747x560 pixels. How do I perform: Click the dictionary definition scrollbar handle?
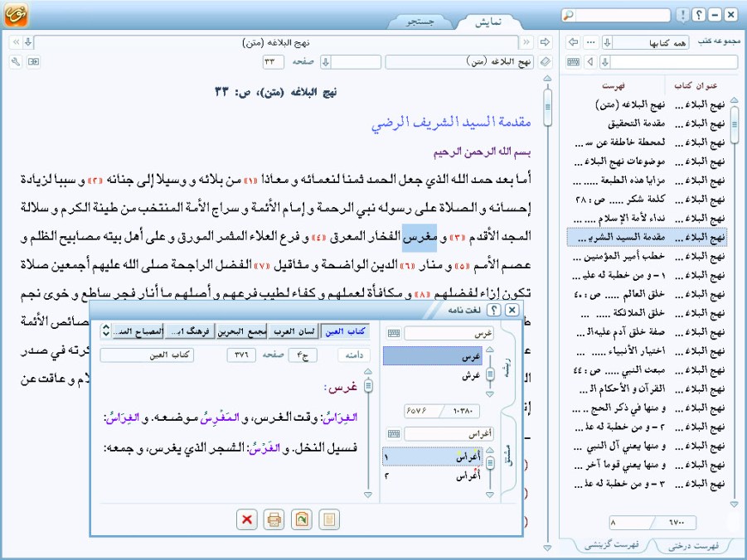click(368, 386)
